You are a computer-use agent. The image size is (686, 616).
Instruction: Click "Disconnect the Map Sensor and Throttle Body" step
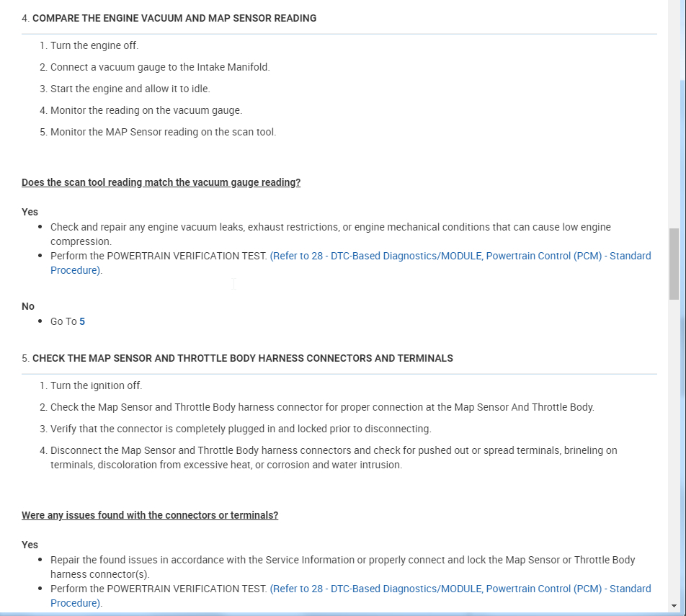(x=334, y=450)
